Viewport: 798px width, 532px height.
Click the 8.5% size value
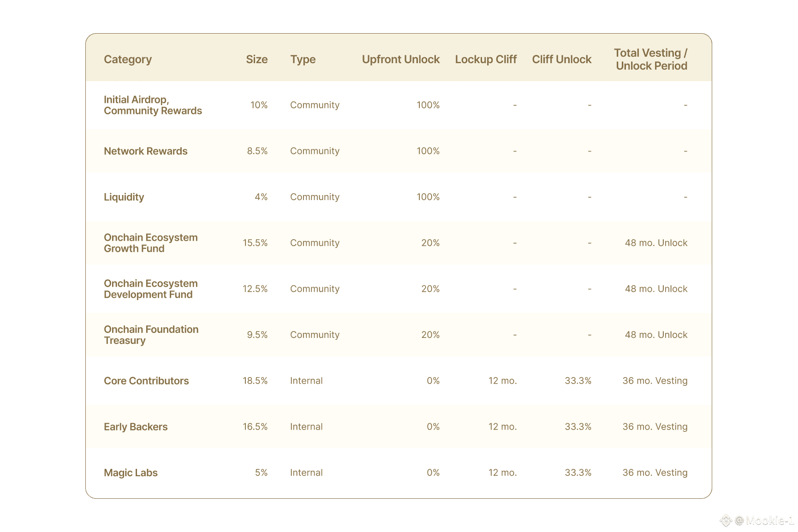[257, 151]
